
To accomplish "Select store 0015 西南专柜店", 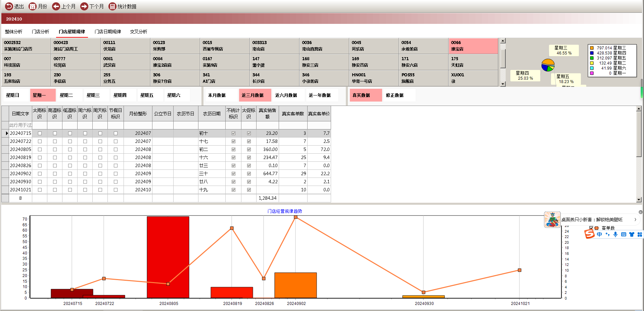I will point(225,46).
